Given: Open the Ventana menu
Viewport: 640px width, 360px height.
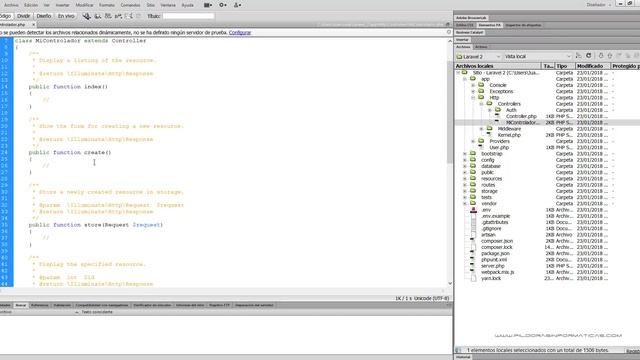Looking at the screenshot, I should [168, 5].
